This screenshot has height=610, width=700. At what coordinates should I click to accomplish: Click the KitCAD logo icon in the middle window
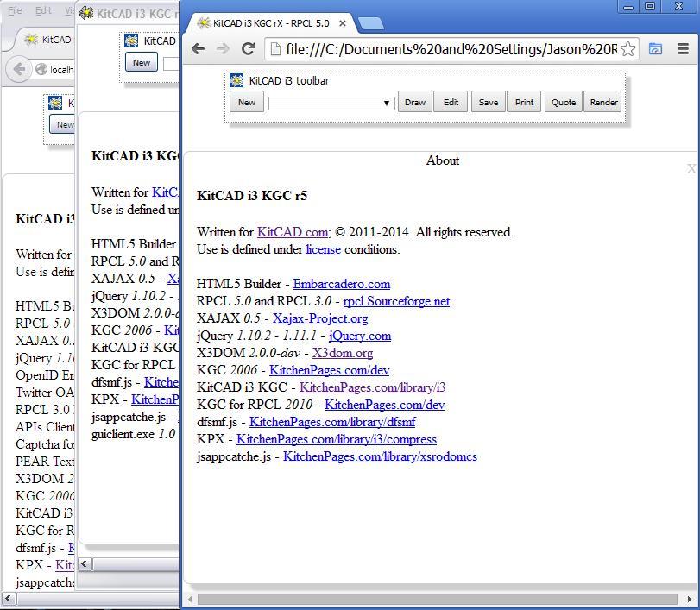(x=131, y=41)
